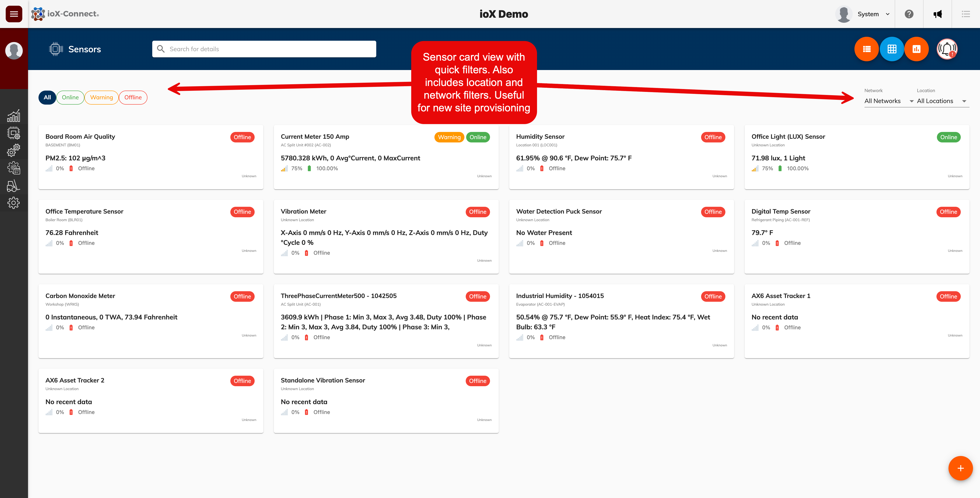Select the Offline quick filter

click(x=133, y=97)
